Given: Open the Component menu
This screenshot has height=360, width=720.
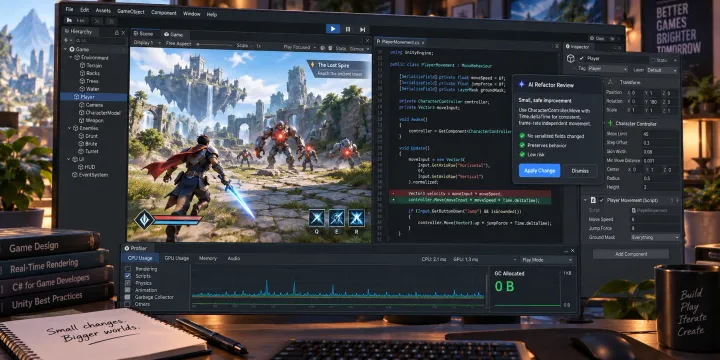Looking at the screenshot, I should pos(163,13).
